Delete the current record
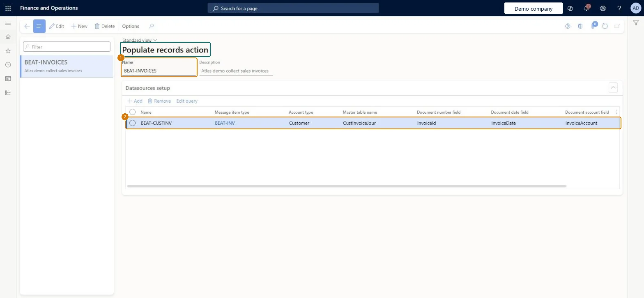 tap(105, 26)
